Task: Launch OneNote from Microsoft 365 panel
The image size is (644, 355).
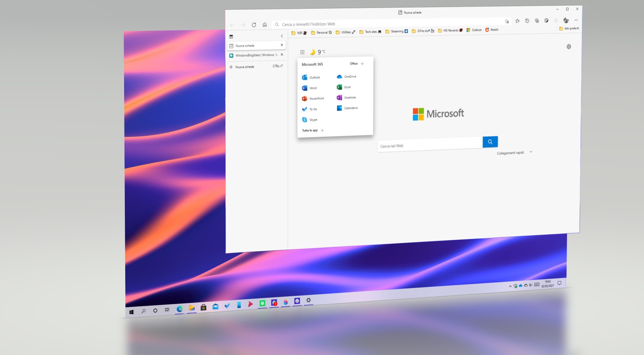Action: (346, 98)
